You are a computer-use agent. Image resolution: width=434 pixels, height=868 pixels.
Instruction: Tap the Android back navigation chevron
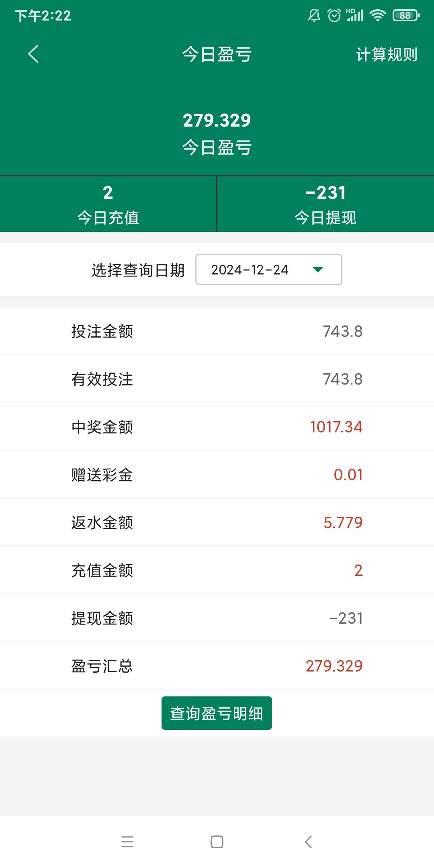pos(308,841)
